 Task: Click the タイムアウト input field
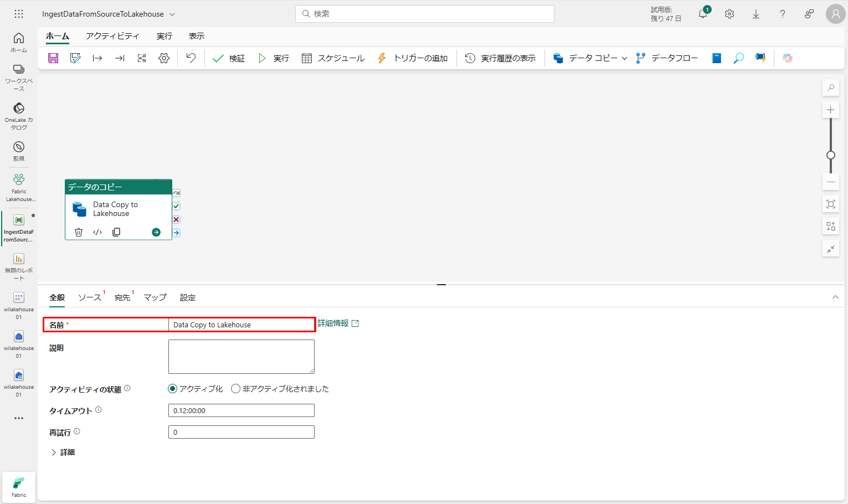[x=241, y=410]
